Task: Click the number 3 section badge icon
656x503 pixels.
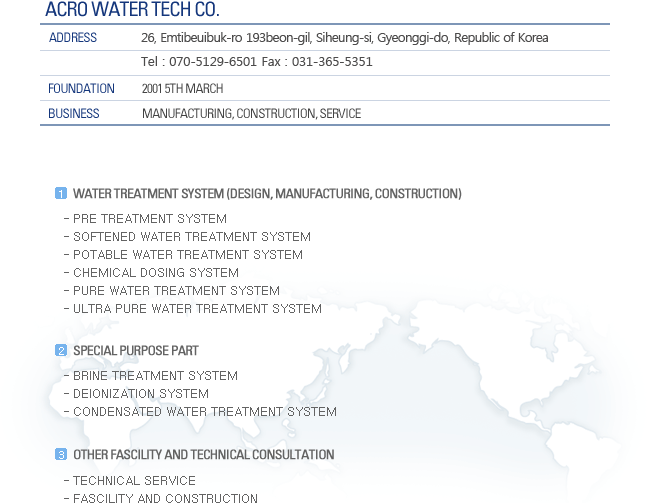Action: pos(61,454)
